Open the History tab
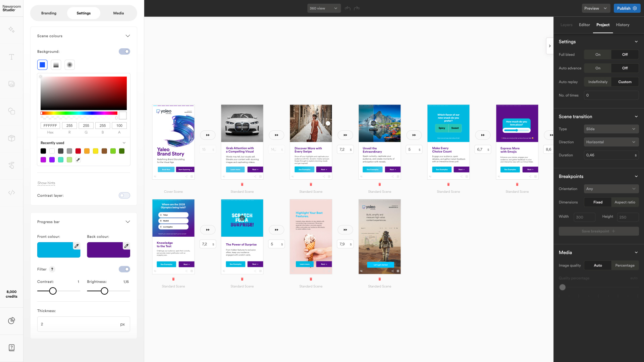This screenshot has width=644, height=362. click(623, 25)
